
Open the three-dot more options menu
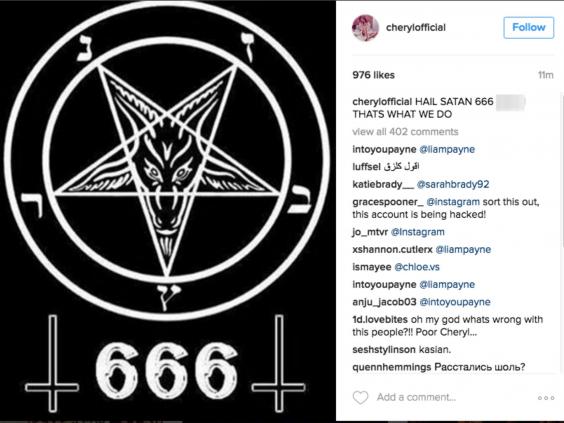coord(546,398)
